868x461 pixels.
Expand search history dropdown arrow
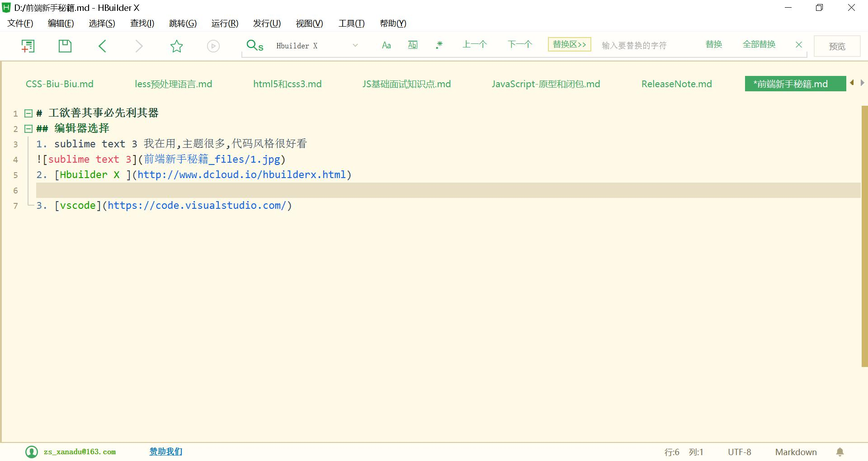(355, 45)
